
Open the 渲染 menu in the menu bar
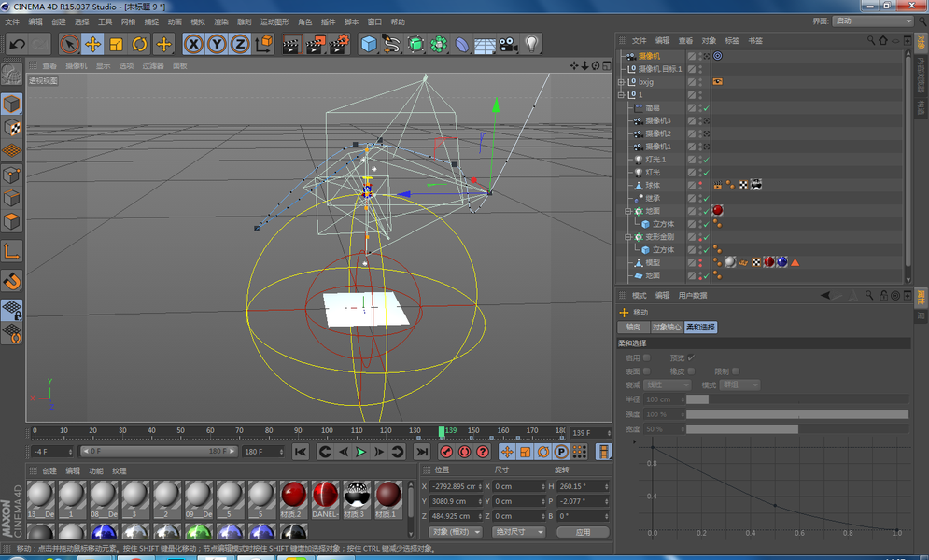pyautogui.click(x=221, y=21)
